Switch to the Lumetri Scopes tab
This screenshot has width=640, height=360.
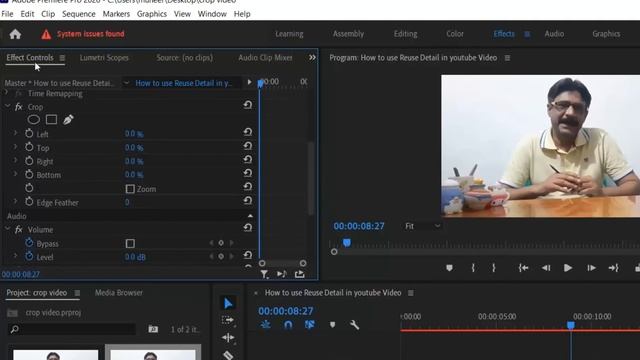[x=104, y=58]
